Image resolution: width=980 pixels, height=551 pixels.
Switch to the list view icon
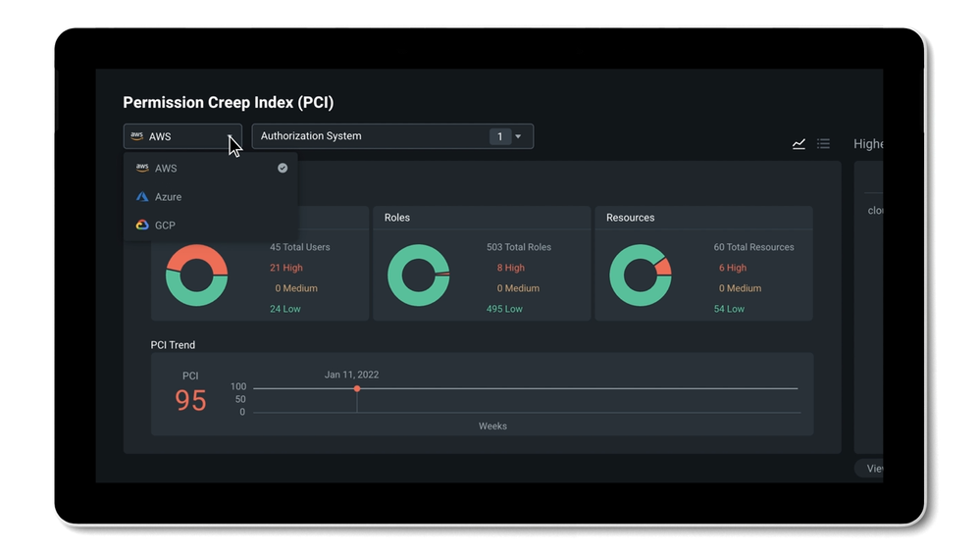824,144
